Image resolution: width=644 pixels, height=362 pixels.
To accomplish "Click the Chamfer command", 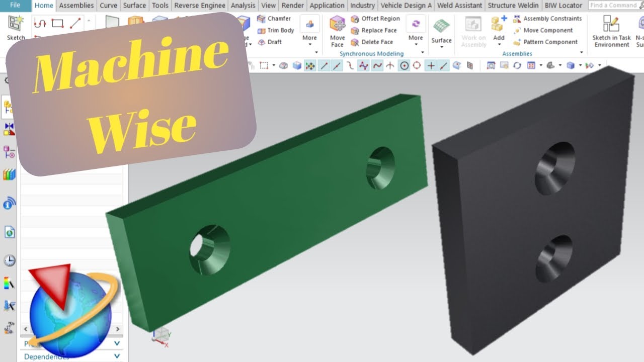I will coord(274,19).
